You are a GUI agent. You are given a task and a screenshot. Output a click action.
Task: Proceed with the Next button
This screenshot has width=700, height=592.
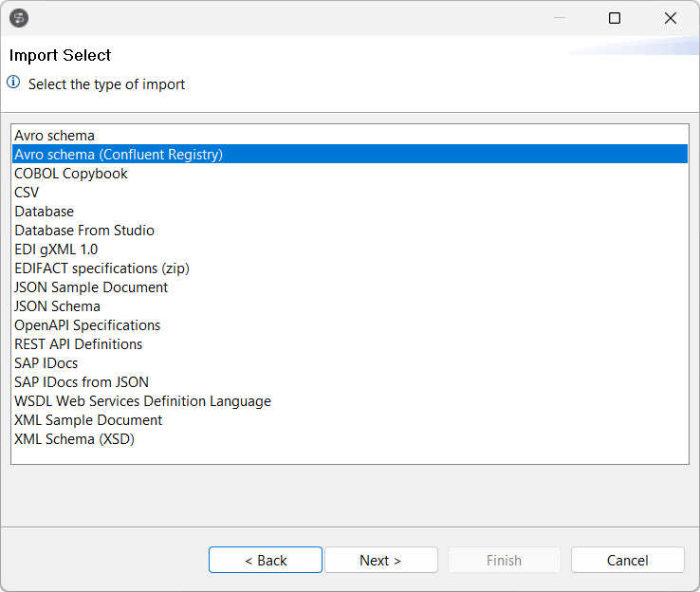pos(380,560)
